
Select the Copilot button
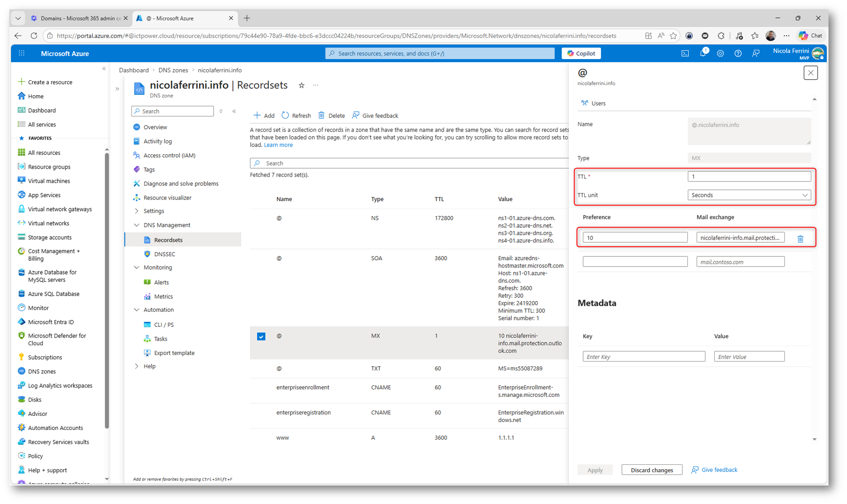pos(581,53)
